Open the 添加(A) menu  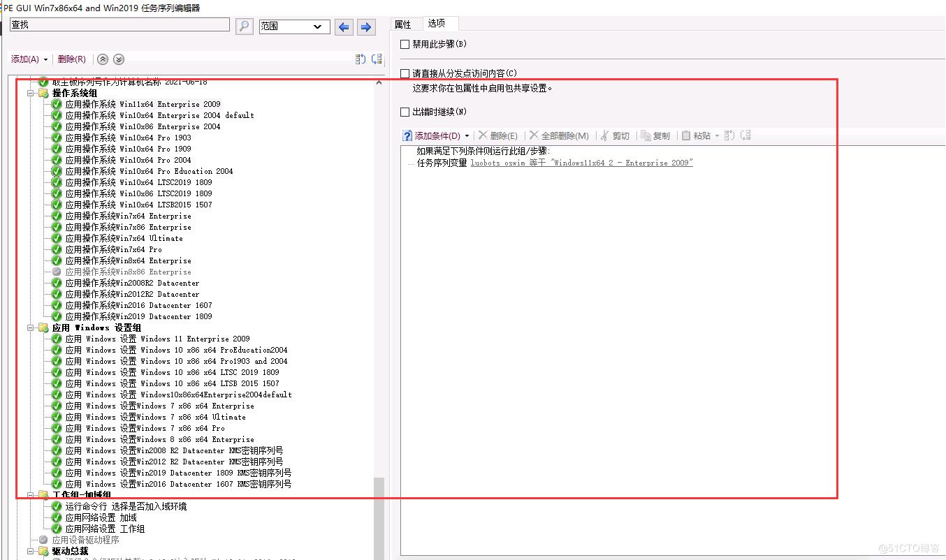tap(27, 59)
